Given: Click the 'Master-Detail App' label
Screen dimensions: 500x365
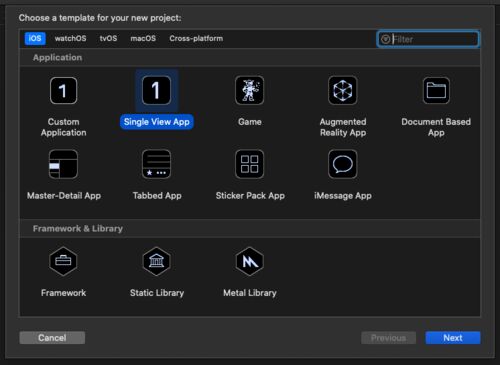Looking at the screenshot, I should coord(64,196).
